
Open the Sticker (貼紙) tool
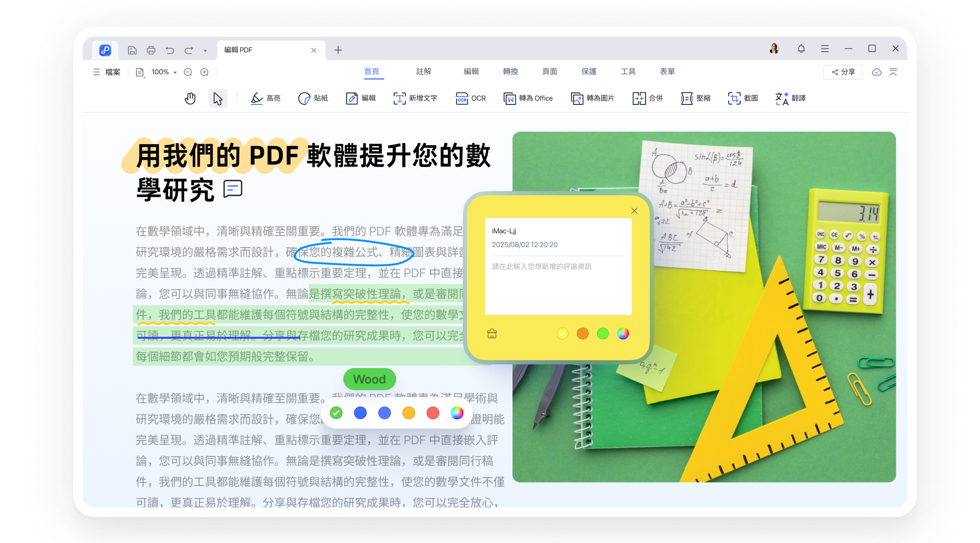point(313,98)
